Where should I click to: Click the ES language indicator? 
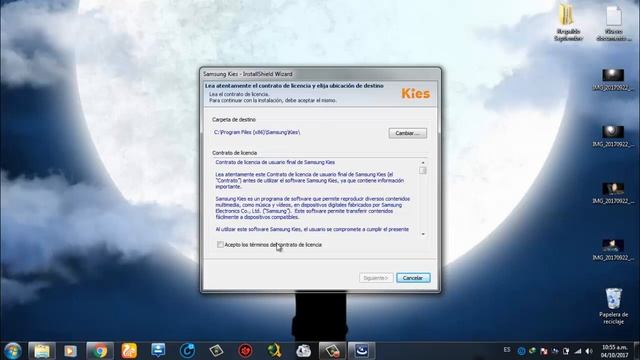[507, 350]
